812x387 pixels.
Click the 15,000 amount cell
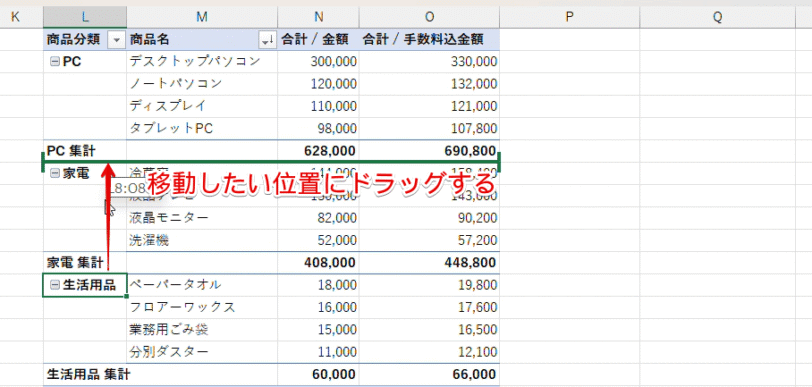pyautogui.click(x=318, y=329)
